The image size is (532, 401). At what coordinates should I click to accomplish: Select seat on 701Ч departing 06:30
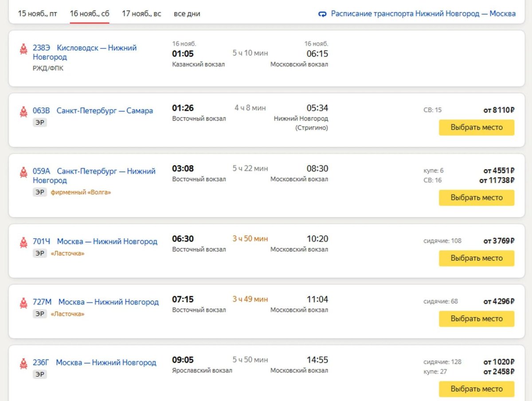pyautogui.click(x=477, y=258)
